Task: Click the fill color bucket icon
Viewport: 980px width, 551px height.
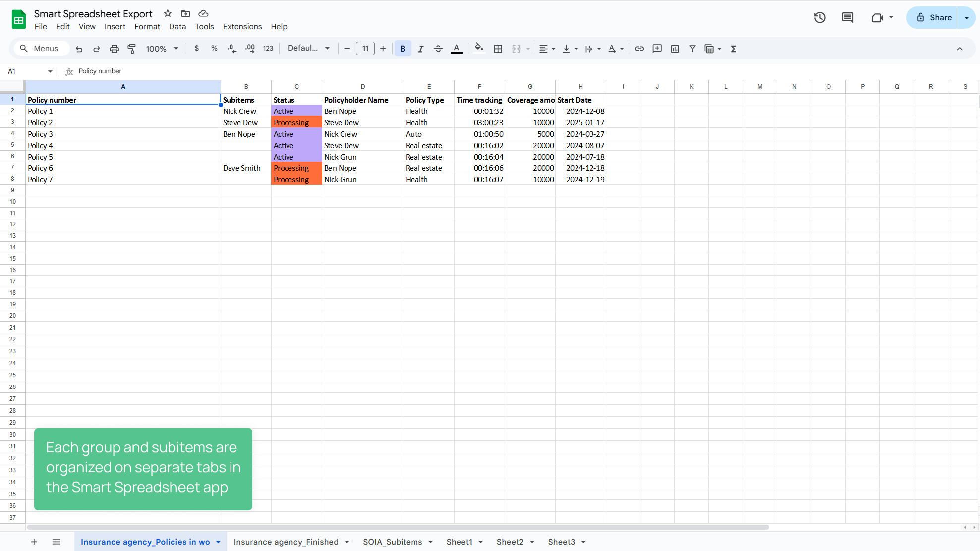Action: pos(478,48)
